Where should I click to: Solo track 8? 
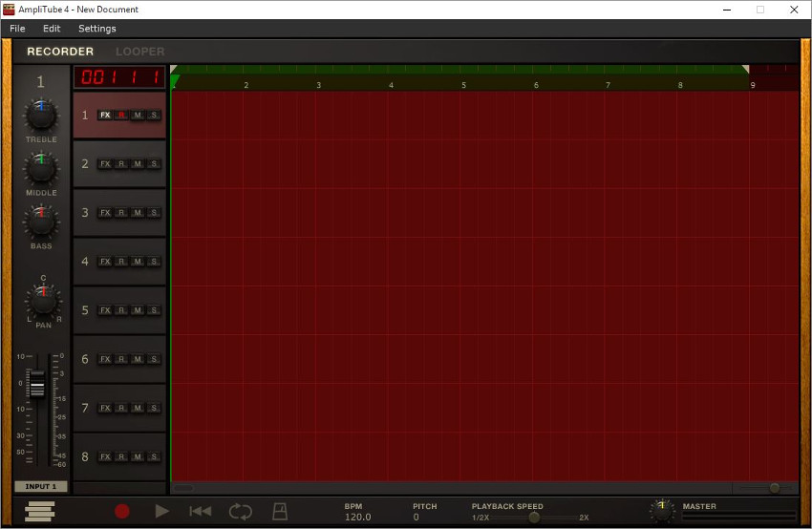(x=154, y=456)
